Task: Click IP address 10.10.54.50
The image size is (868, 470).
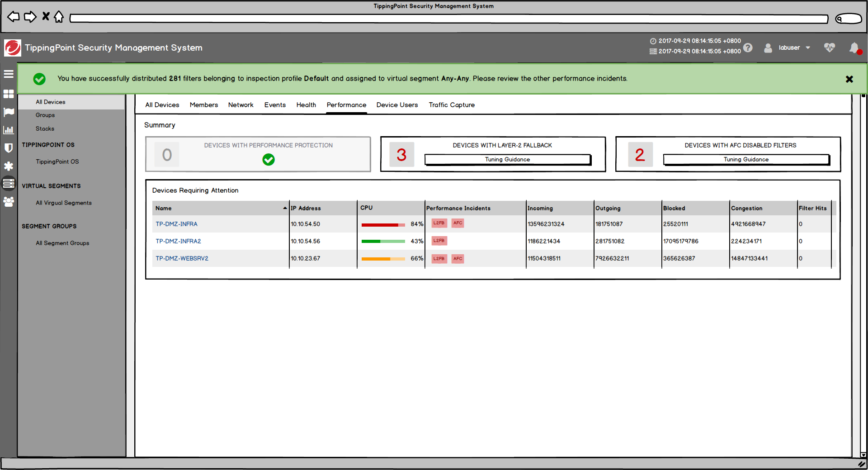Action: click(306, 224)
